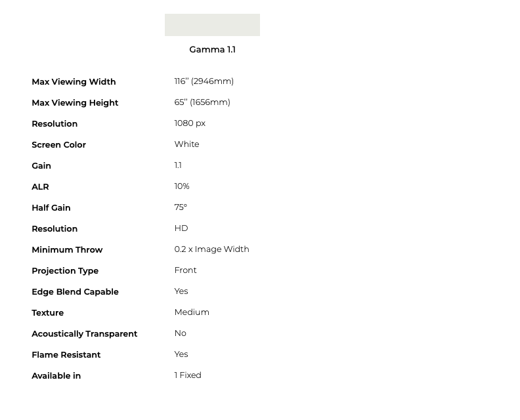The width and height of the screenshot is (520, 420).
Task: Click the Medium texture value
Action: point(192,312)
